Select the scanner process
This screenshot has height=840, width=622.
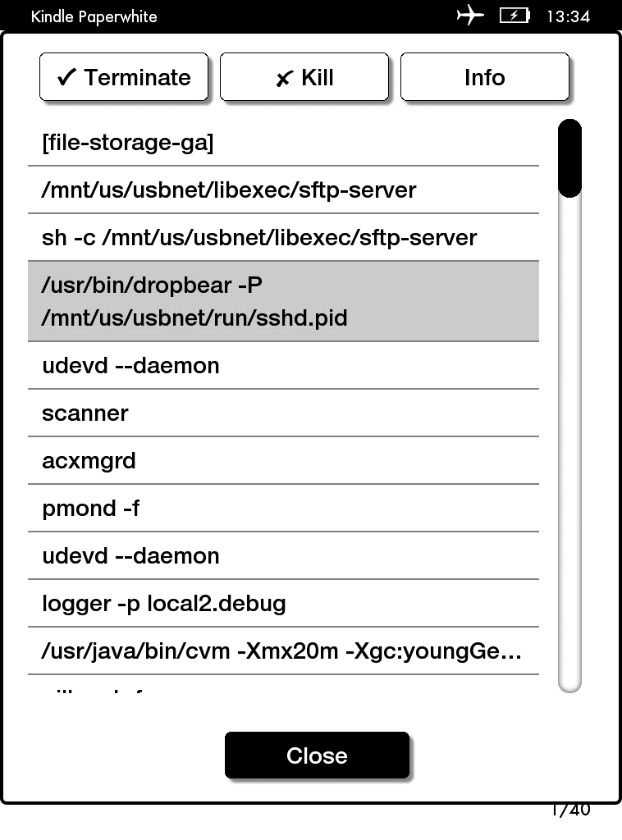tap(283, 413)
